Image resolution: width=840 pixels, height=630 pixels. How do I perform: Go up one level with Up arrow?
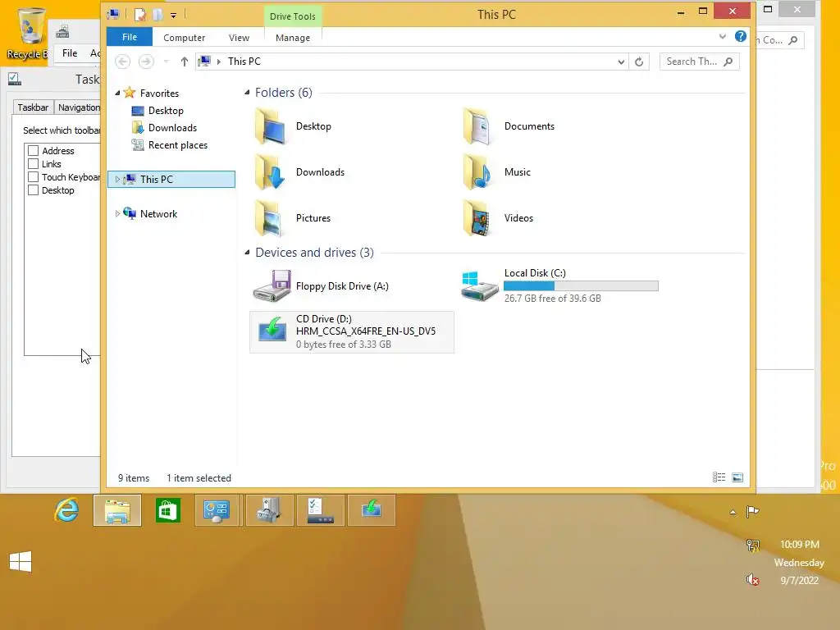pos(185,62)
